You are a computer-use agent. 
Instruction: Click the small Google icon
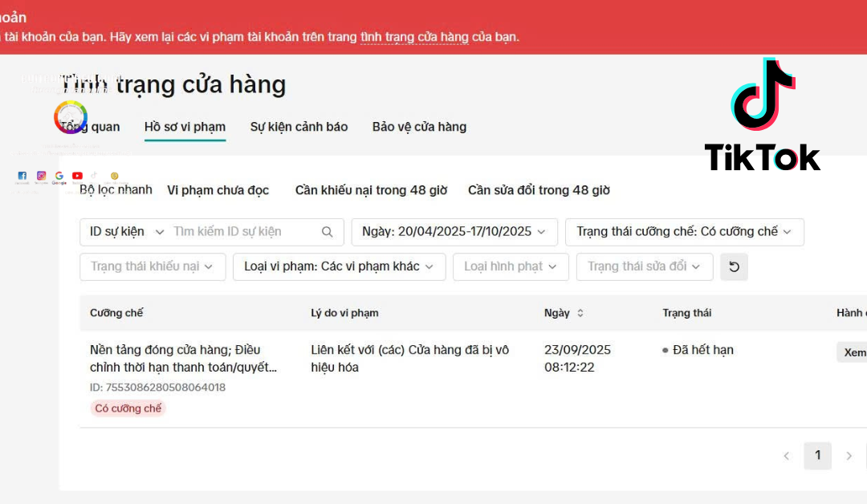(x=59, y=176)
